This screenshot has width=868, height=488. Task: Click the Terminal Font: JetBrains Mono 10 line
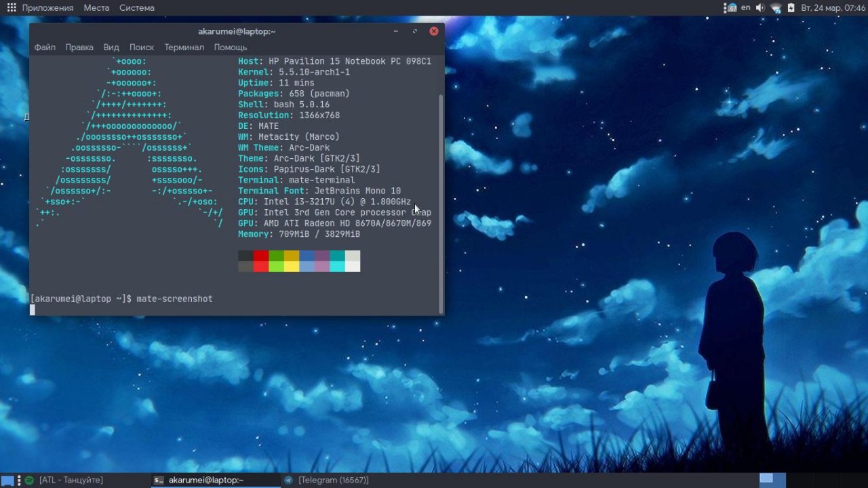[x=319, y=191]
